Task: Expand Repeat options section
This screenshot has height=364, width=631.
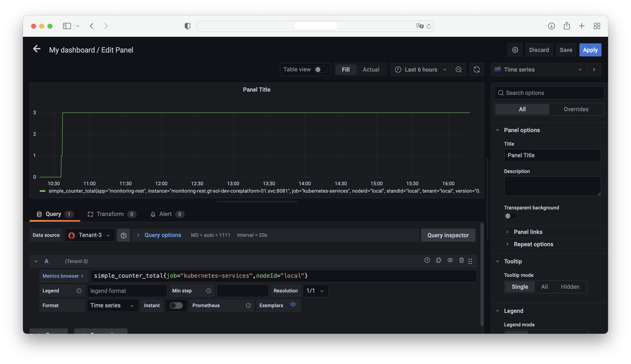Action: (x=533, y=244)
